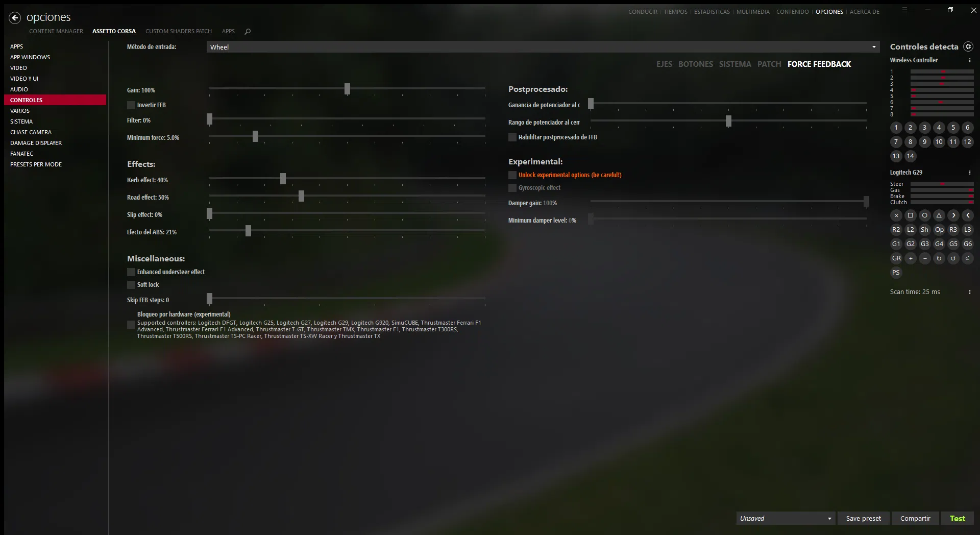Click the PS button indicator
The width and height of the screenshot is (980, 535).
coord(896,273)
